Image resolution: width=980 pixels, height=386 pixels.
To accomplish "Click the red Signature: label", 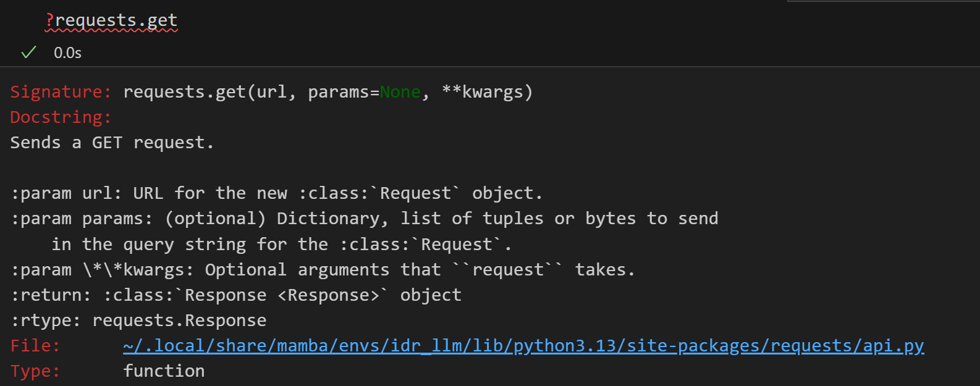I will pyautogui.click(x=61, y=92).
